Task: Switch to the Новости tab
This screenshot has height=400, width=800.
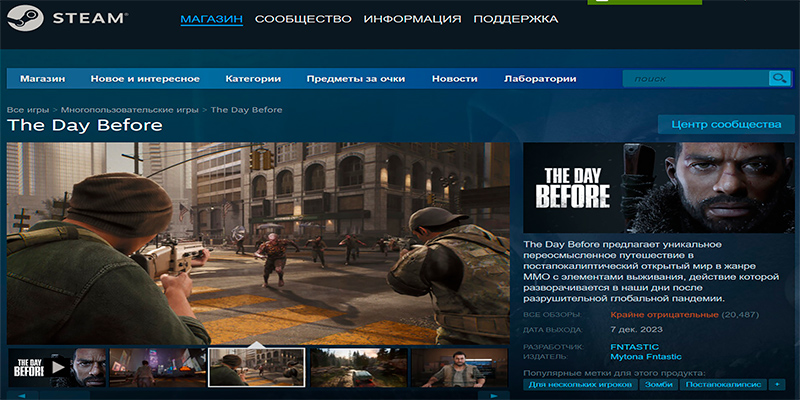Action: click(454, 79)
